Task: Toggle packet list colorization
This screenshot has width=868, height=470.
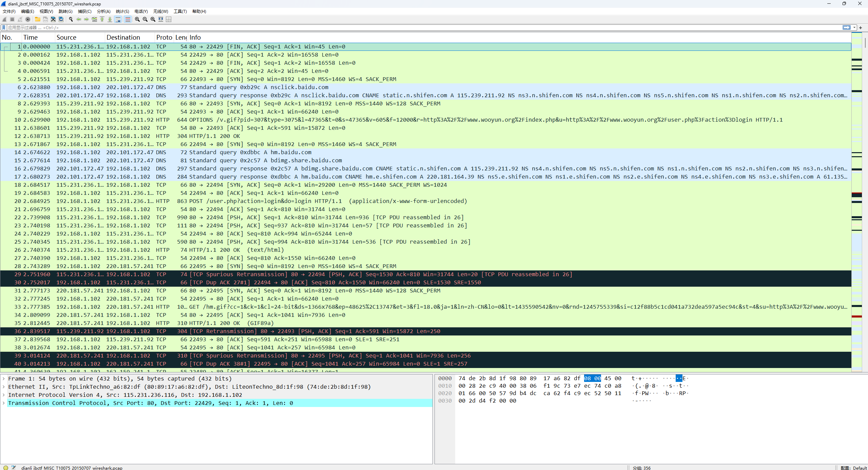Action: coord(128,19)
